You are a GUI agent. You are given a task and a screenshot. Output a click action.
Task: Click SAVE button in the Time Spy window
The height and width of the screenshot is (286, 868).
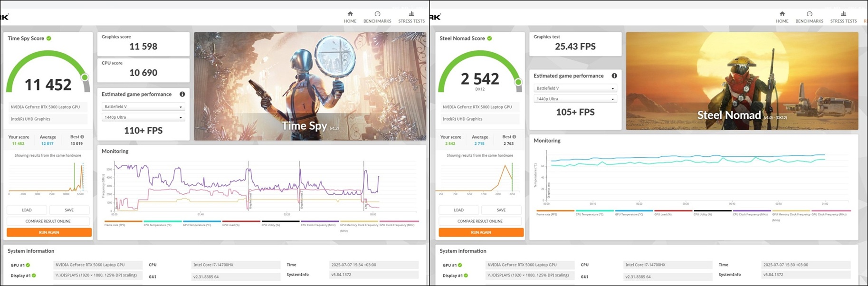(69, 210)
